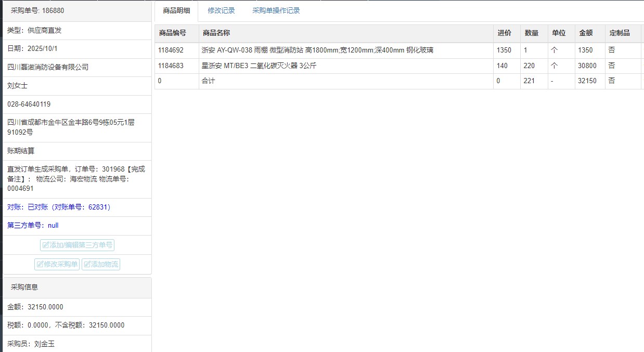Screen dimensions: 644x352
Task: Select the 星浙安 MT/BE3 二氧化碳灭火器 row
Action: click(x=259, y=66)
